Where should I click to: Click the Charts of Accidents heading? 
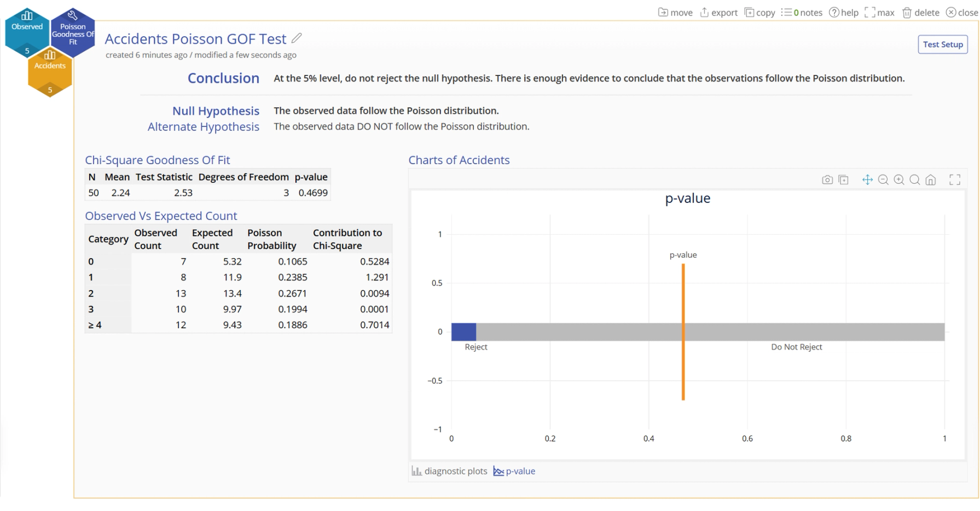point(459,160)
